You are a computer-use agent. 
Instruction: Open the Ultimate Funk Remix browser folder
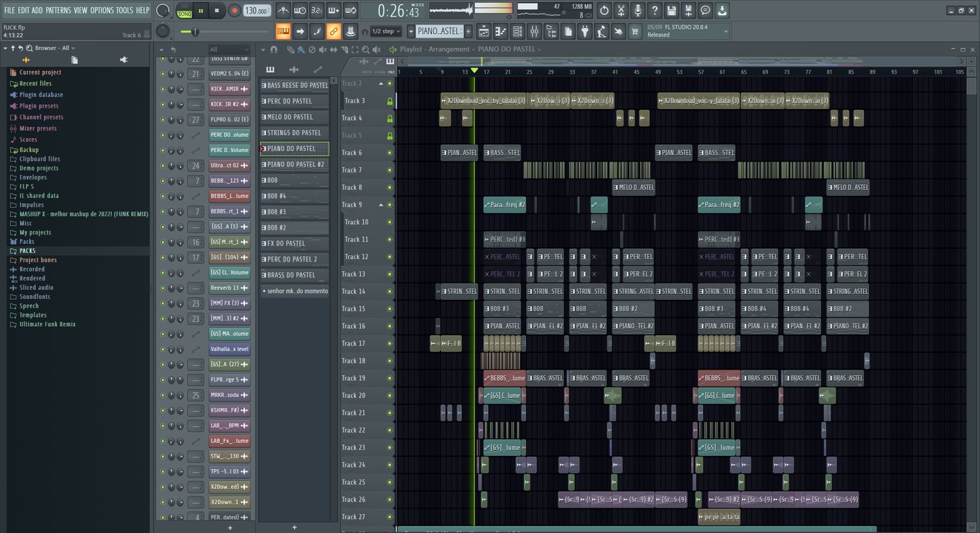[x=47, y=325]
